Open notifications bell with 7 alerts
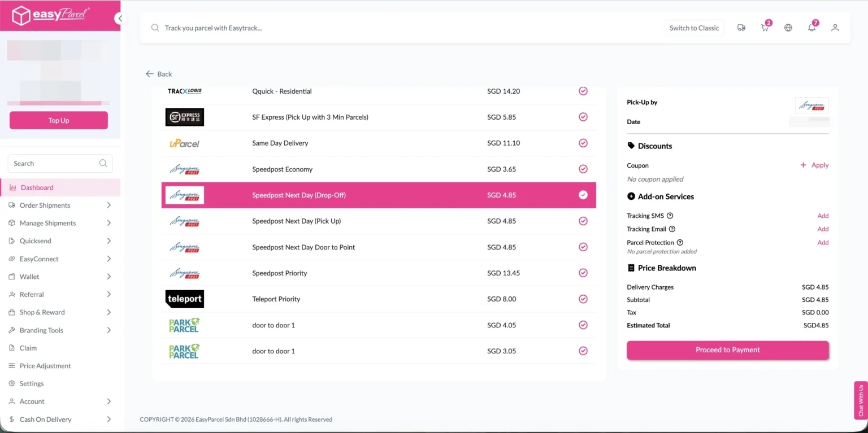Image resolution: width=868 pixels, height=433 pixels. pos(812,27)
